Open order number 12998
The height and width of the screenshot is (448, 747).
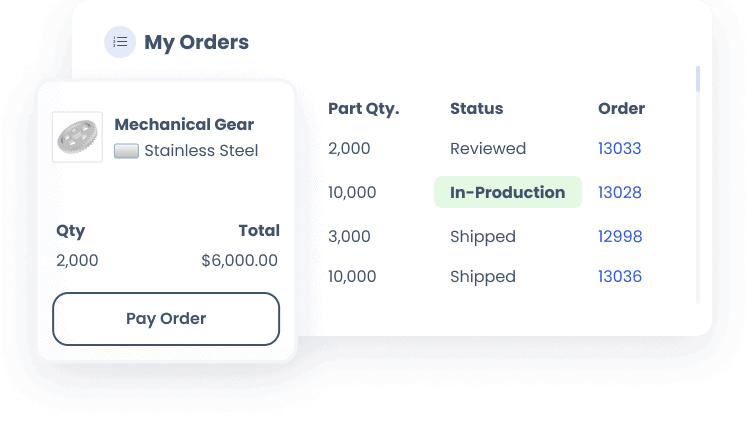[x=620, y=236]
